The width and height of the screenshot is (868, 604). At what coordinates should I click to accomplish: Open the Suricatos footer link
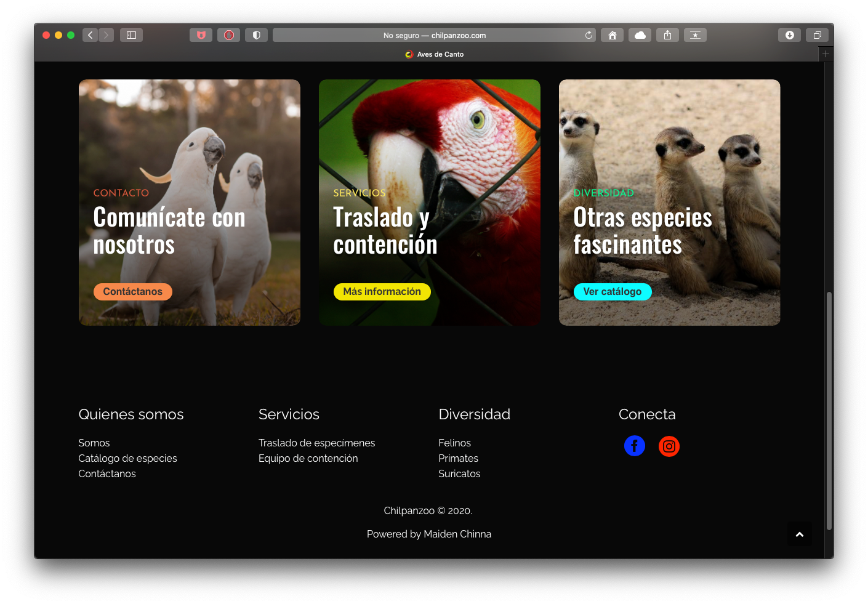pyautogui.click(x=459, y=473)
